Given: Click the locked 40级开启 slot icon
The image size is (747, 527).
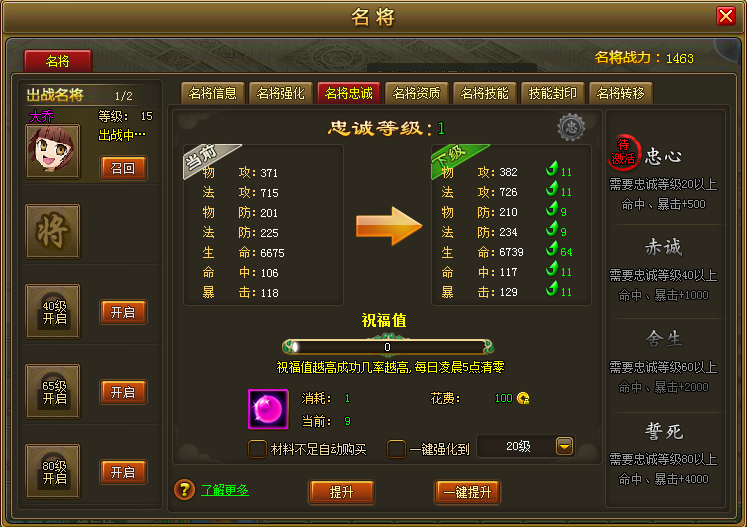Looking at the screenshot, I should point(53,312).
